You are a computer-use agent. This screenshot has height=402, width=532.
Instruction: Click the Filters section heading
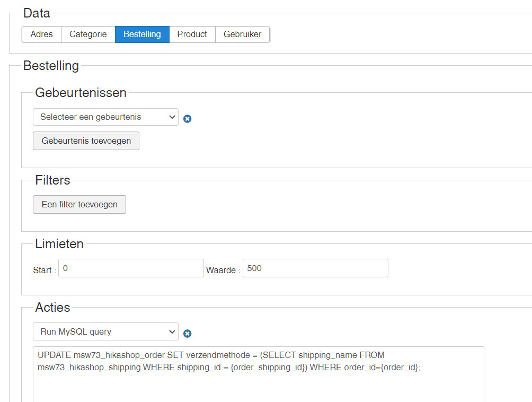52,180
